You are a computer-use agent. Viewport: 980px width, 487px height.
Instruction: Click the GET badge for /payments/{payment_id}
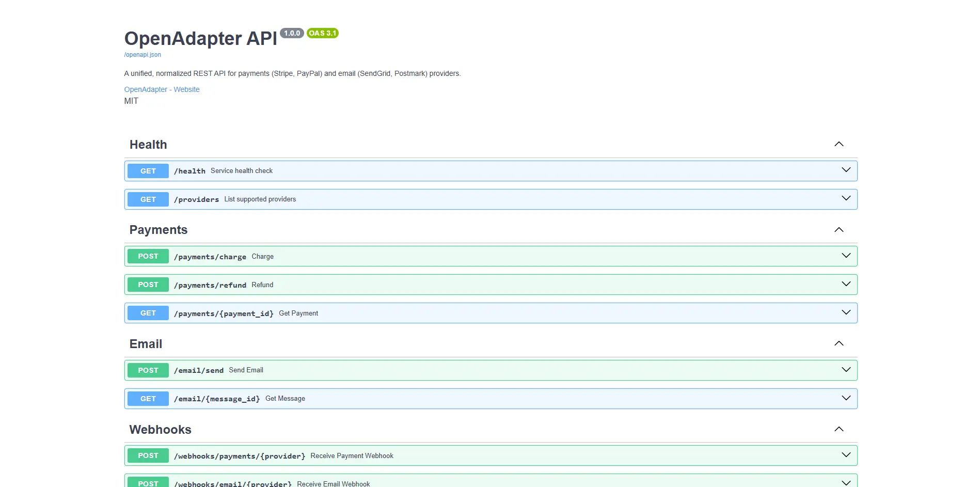point(148,313)
